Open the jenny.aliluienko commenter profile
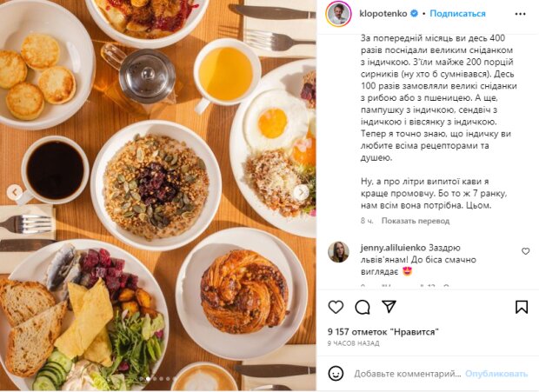The image size is (539, 392). [393, 248]
